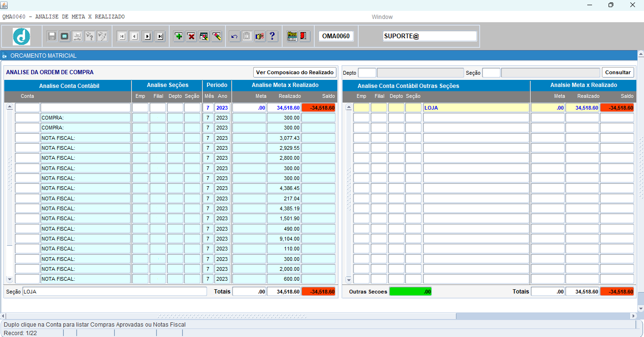This screenshot has height=337, width=644.
Task: Select the realizado value 9,104.00 cell
Action: coord(284,239)
